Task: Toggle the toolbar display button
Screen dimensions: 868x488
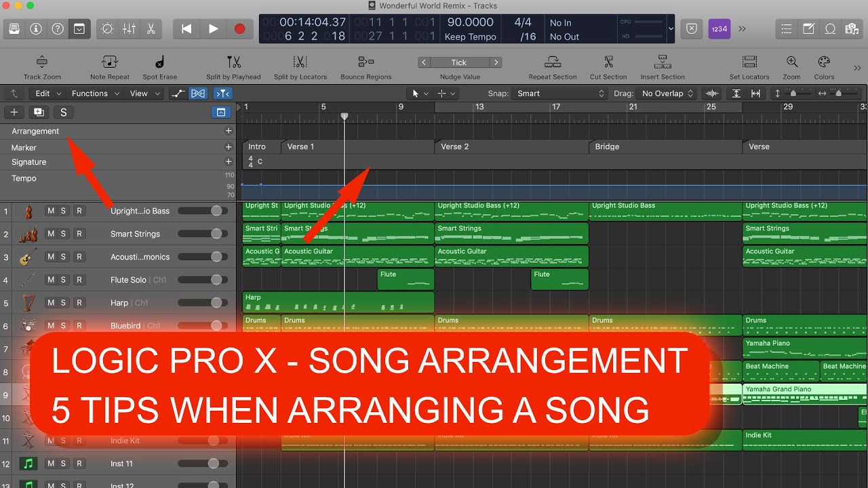Action: click(79, 29)
